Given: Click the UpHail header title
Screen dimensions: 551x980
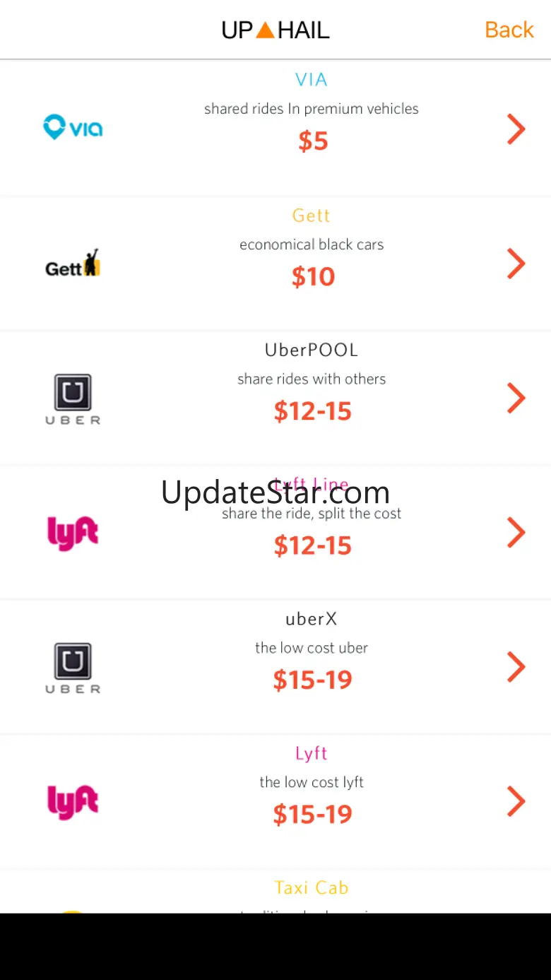Looking at the screenshot, I should [275, 30].
